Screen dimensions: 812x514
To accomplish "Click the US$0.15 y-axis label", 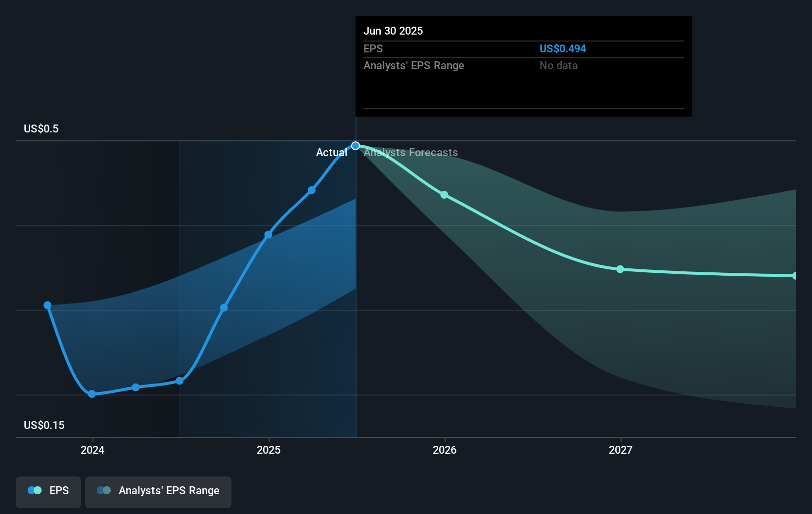I will 44,426.
